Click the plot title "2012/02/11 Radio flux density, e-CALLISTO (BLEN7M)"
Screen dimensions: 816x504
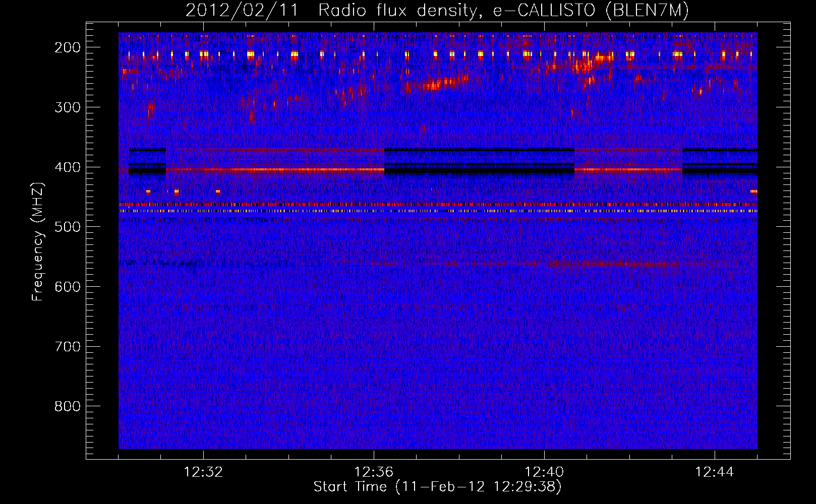pos(437,11)
